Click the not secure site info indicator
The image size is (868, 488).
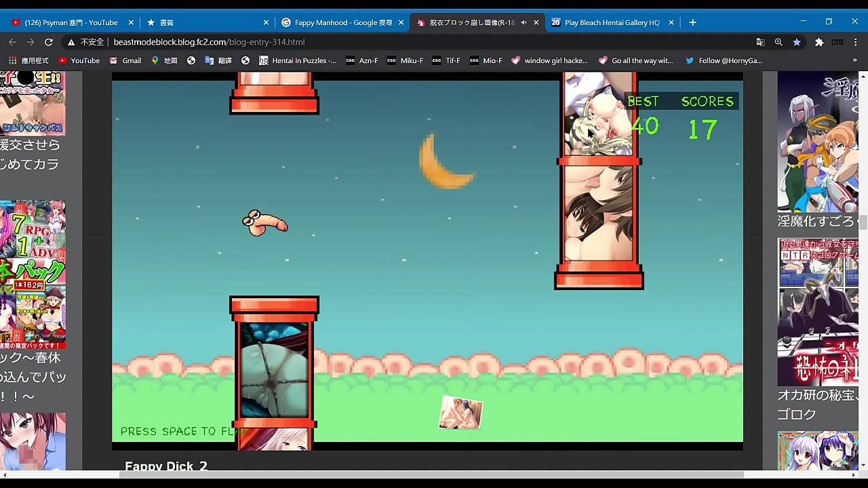click(x=85, y=42)
